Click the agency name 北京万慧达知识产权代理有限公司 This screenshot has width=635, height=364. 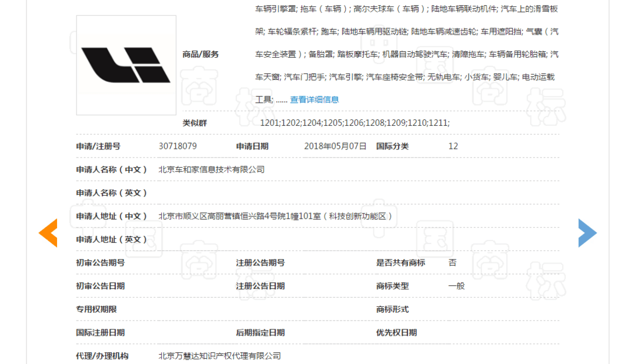coord(219,356)
